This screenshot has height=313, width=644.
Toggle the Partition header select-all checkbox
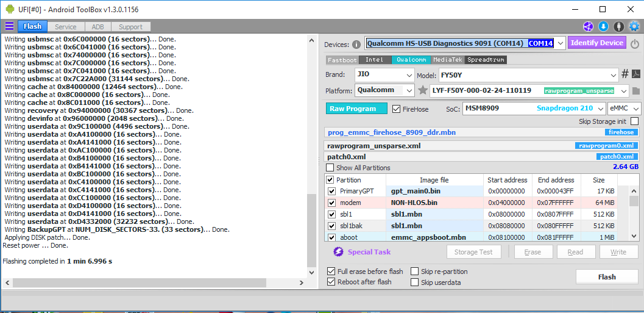tap(330, 180)
